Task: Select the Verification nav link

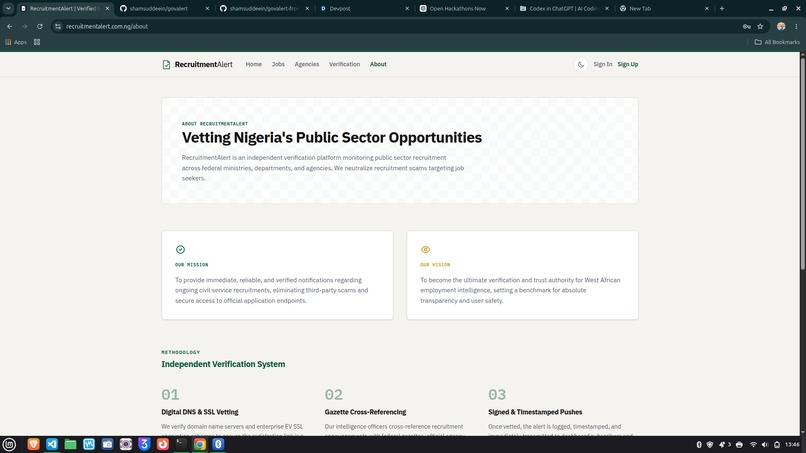Action: click(344, 64)
